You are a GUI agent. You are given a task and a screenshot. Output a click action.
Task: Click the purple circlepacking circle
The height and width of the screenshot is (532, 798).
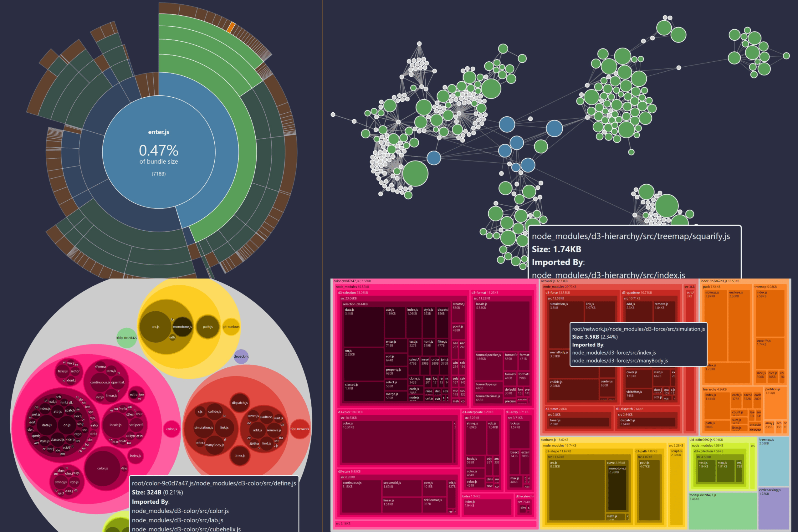click(241, 356)
